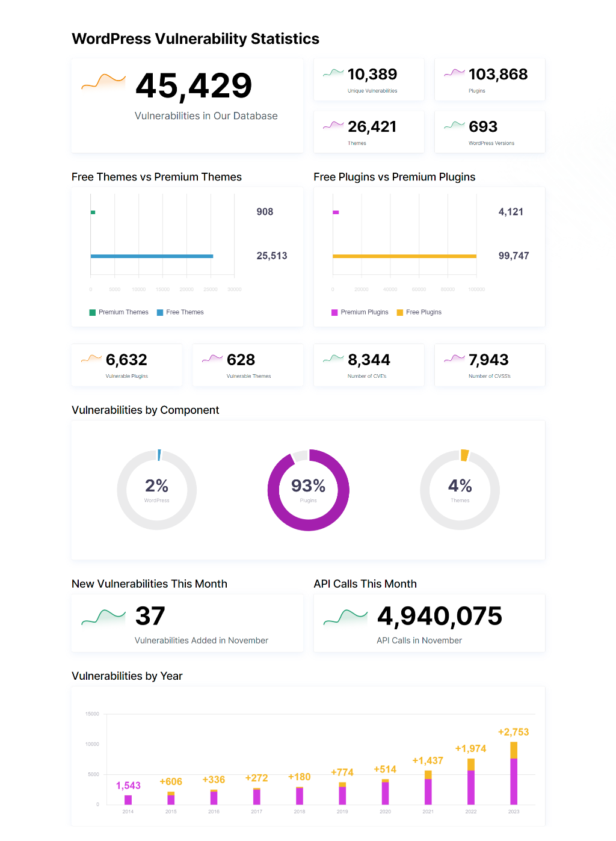
Task: Click the 4% Themes donut chart
Action: click(460, 490)
